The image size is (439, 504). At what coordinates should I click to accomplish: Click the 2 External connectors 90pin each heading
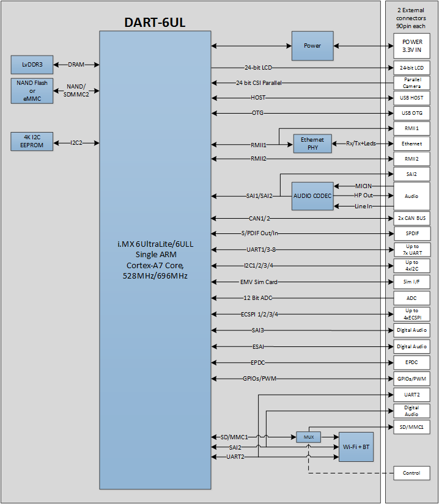[411, 18]
